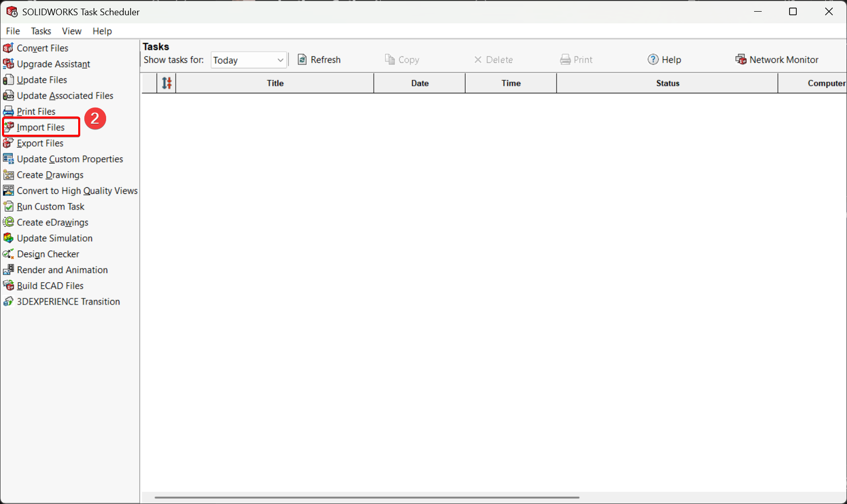The height and width of the screenshot is (504, 847).
Task: Choose the Create eDrawings label
Action: tap(53, 222)
